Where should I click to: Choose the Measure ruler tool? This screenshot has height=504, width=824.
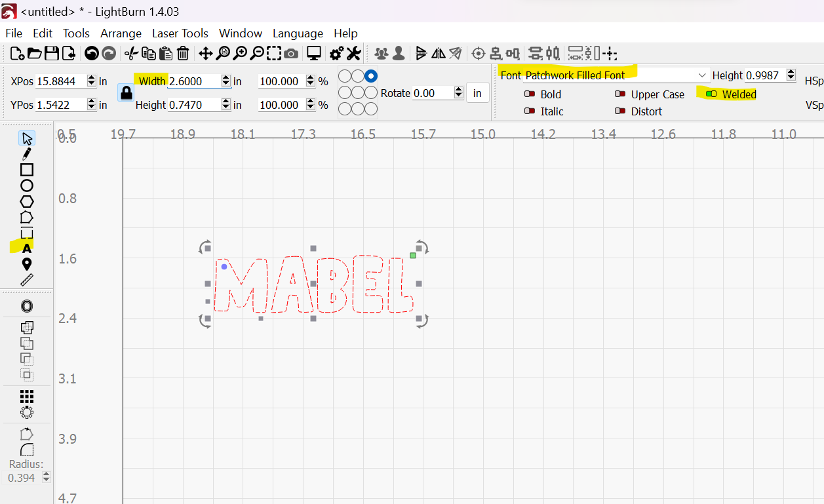[x=27, y=280]
